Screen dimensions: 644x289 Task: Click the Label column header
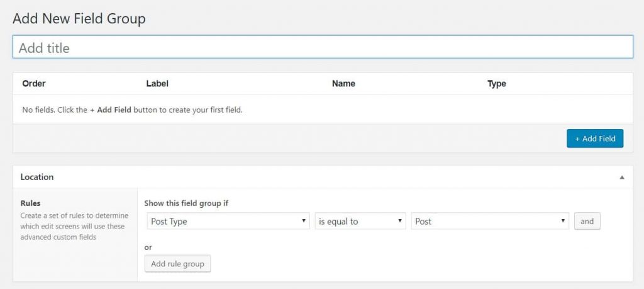coord(157,84)
